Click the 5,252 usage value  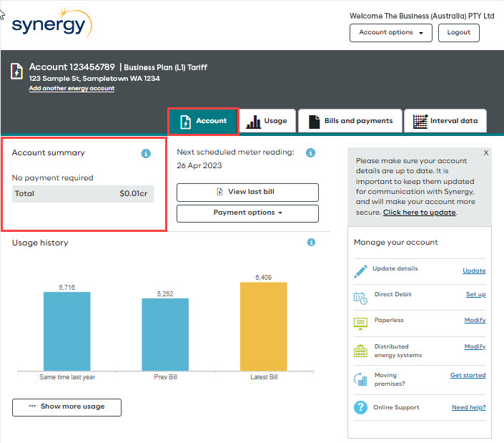coord(165,293)
